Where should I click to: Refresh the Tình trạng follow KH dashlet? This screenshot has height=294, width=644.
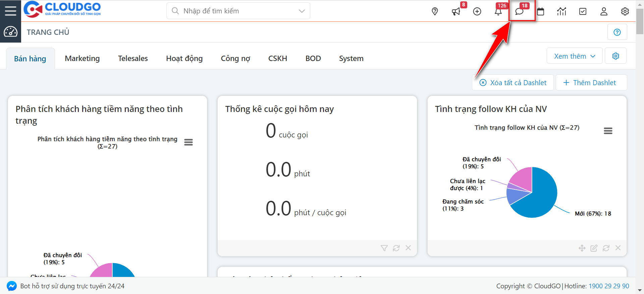[606, 248]
